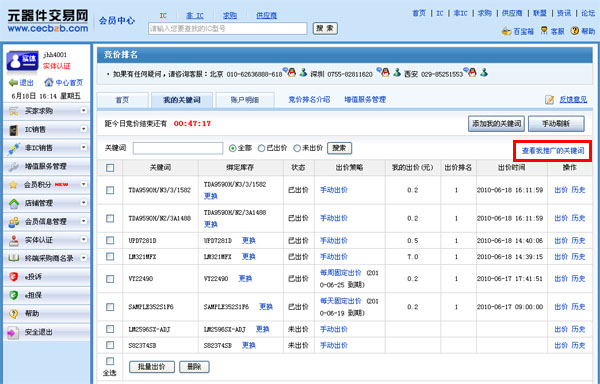The image size is (600, 384).
Task: Click the 添加我的关键词 button
Action: coord(496,124)
